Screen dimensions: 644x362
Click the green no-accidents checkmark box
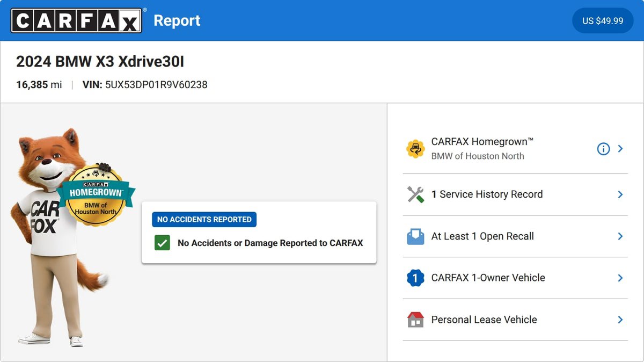click(162, 243)
